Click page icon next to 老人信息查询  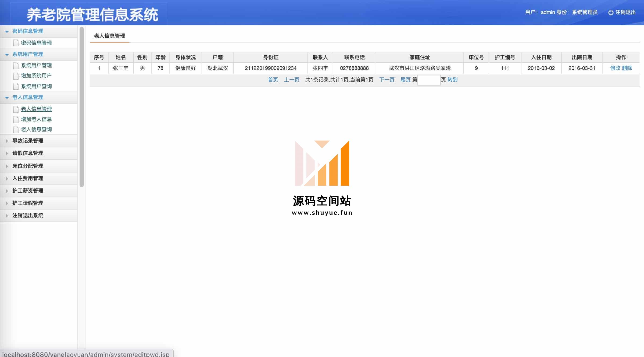click(x=16, y=129)
